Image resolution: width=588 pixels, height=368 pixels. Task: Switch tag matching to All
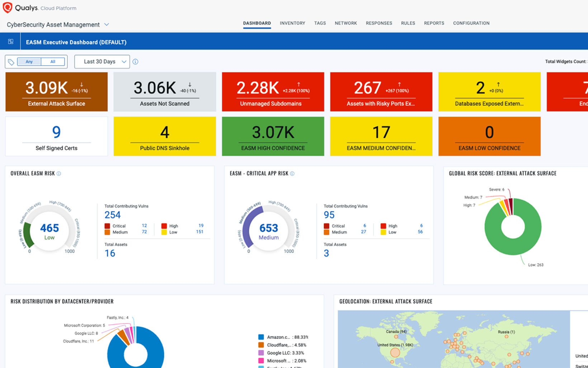tap(53, 62)
